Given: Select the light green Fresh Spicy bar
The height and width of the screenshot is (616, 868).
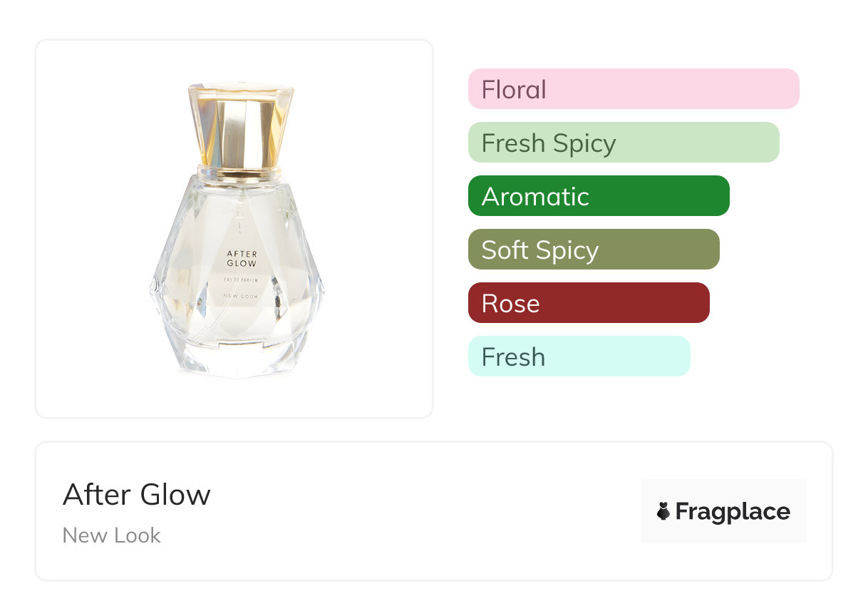Looking at the screenshot, I should pos(623,143).
